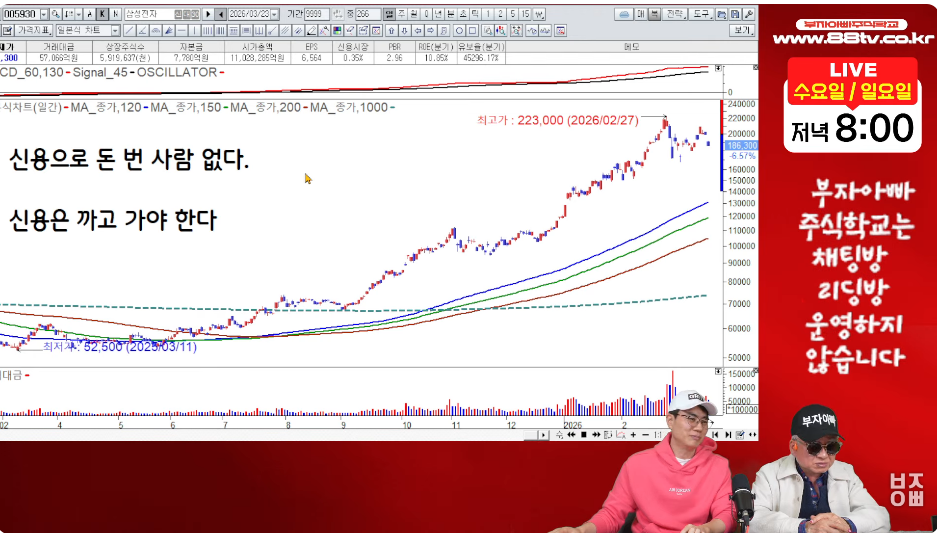Viewport: 937px width, 533px height.
Task: Toggle the K market filter button
Action: click(x=102, y=14)
